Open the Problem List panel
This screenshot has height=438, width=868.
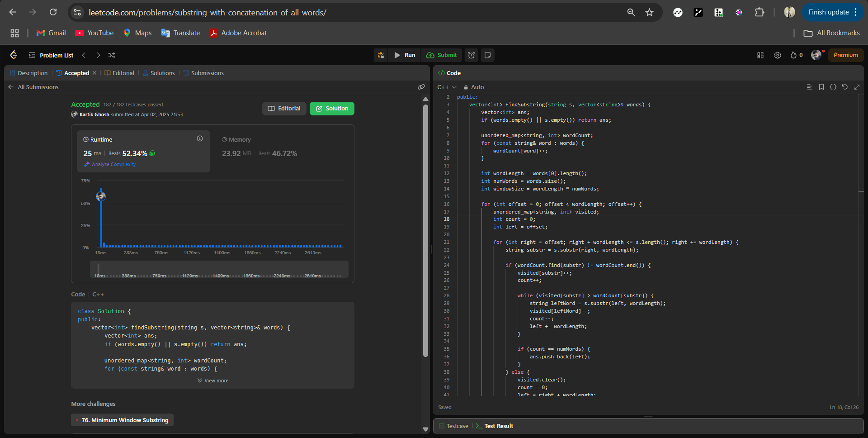click(51, 55)
